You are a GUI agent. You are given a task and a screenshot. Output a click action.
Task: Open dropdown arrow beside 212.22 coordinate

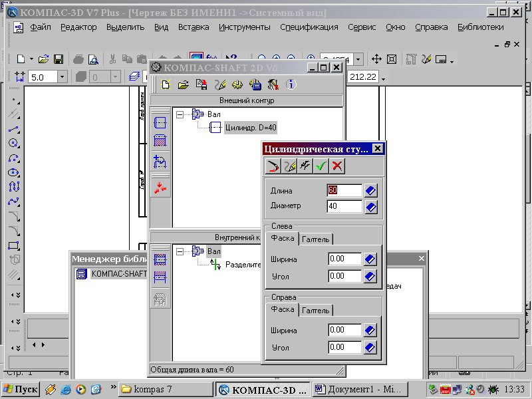384,79
